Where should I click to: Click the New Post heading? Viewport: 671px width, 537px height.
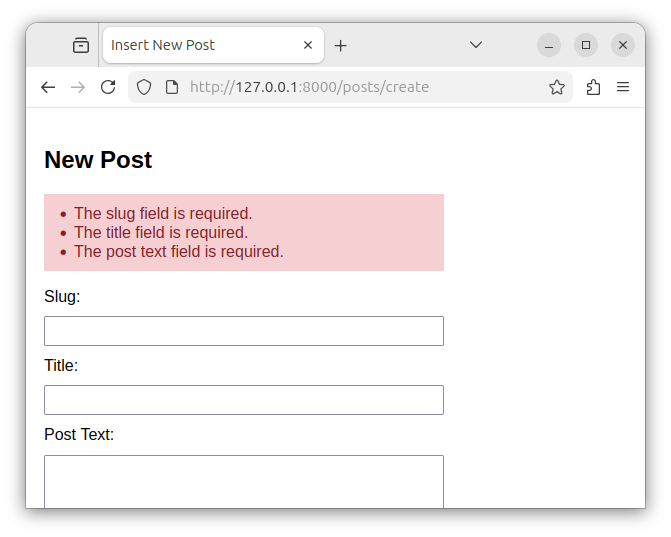pos(98,160)
